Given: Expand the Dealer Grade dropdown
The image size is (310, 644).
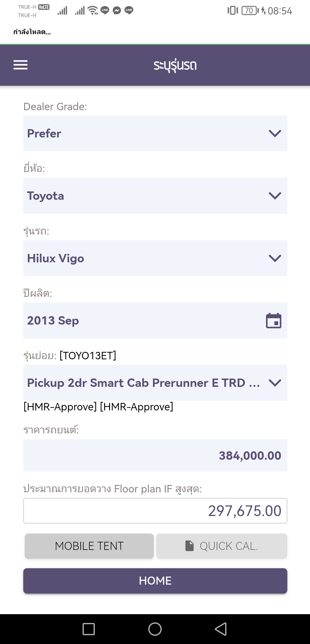Looking at the screenshot, I should click(155, 133).
